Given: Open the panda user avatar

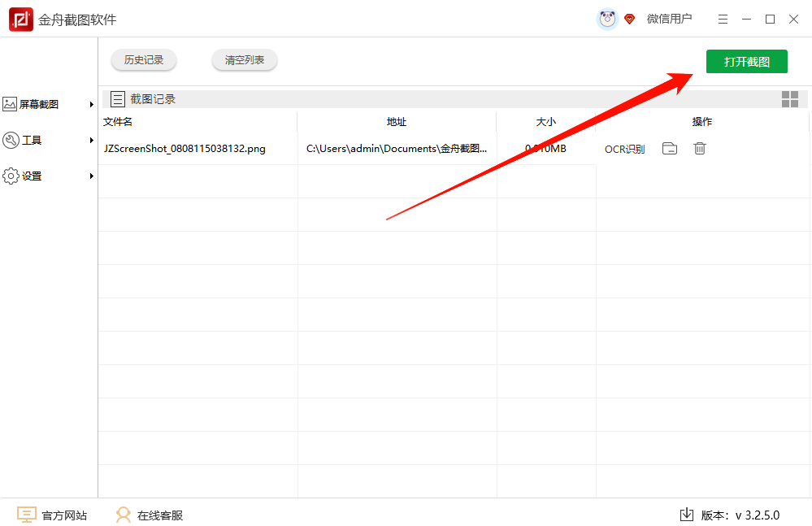Looking at the screenshot, I should [x=606, y=18].
